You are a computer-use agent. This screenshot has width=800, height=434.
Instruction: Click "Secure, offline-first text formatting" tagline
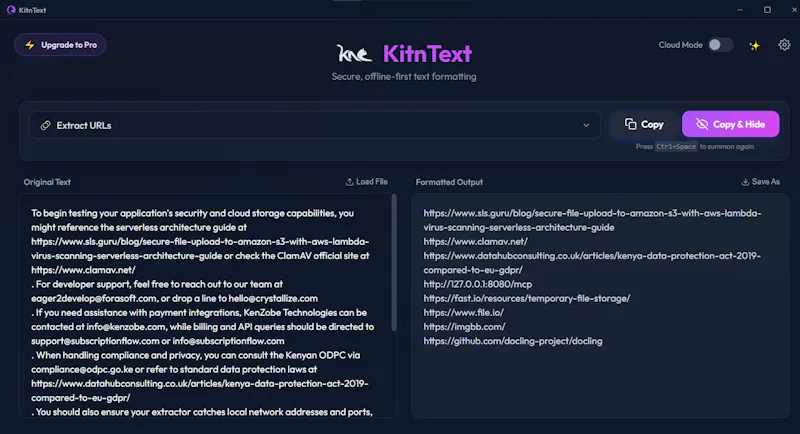404,76
